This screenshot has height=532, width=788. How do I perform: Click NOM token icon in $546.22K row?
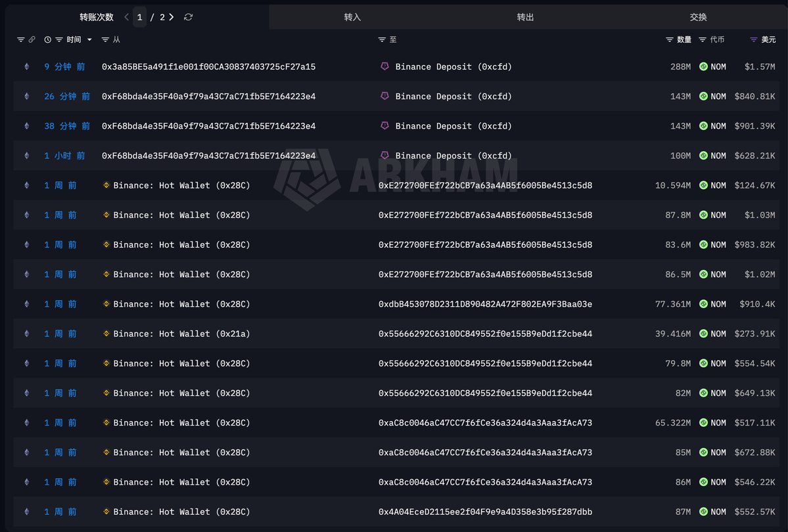click(704, 482)
